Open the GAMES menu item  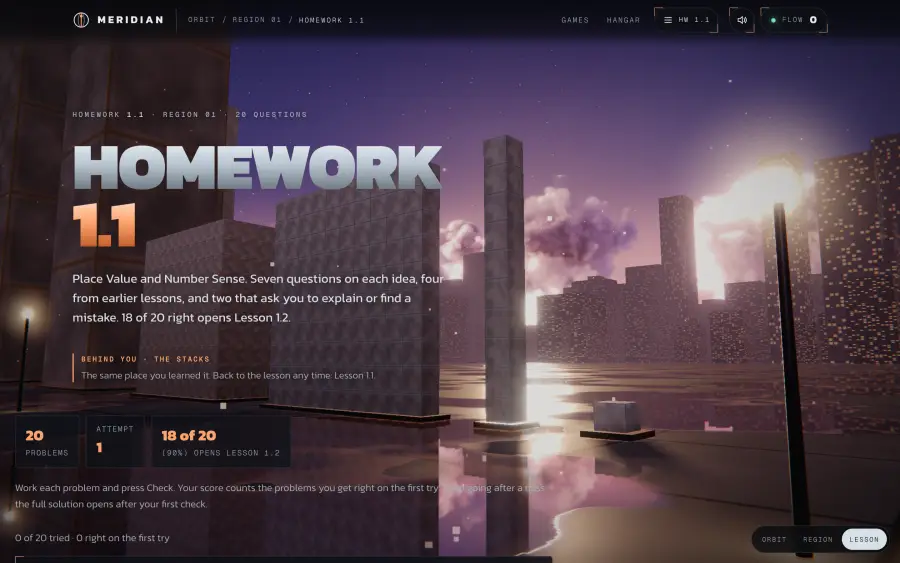click(x=575, y=20)
